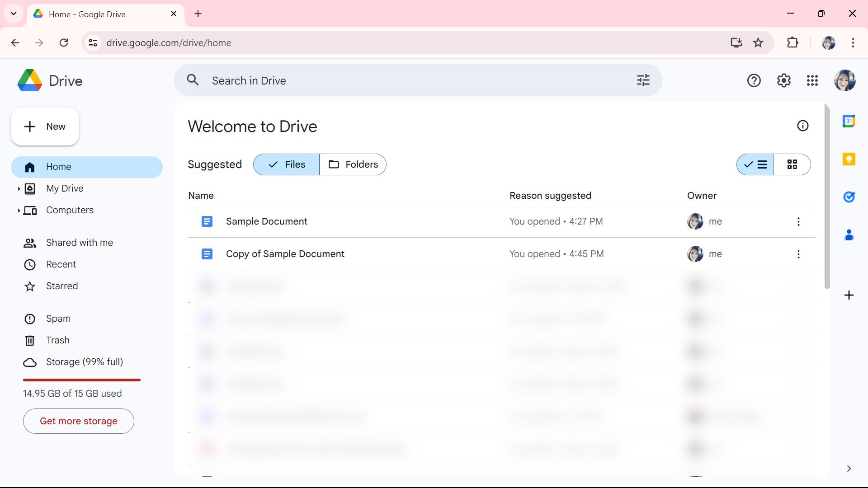Collapse the side panel with the chevron
The width and height of the screenshot is (868, 488).
pos(849,469)
